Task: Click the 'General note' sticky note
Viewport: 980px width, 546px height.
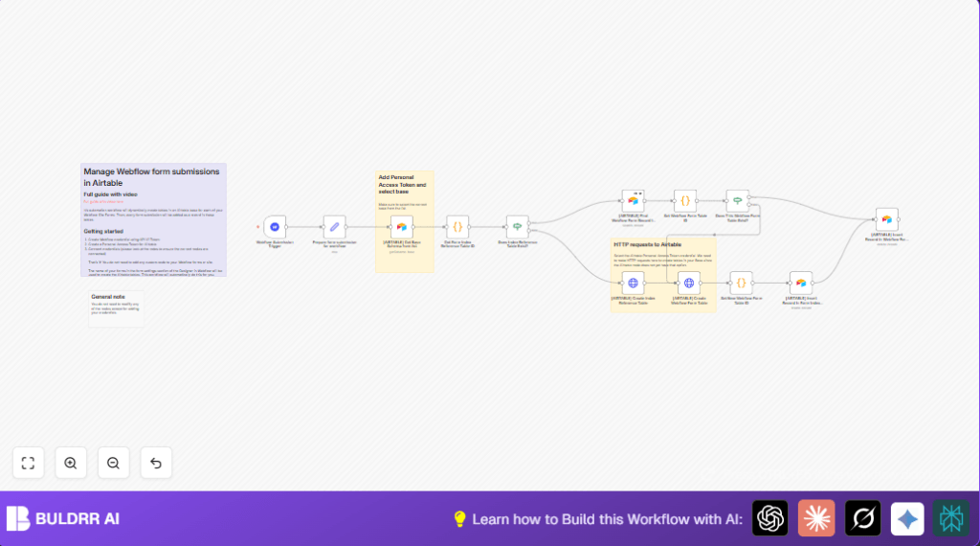Action: click(116, 308)
